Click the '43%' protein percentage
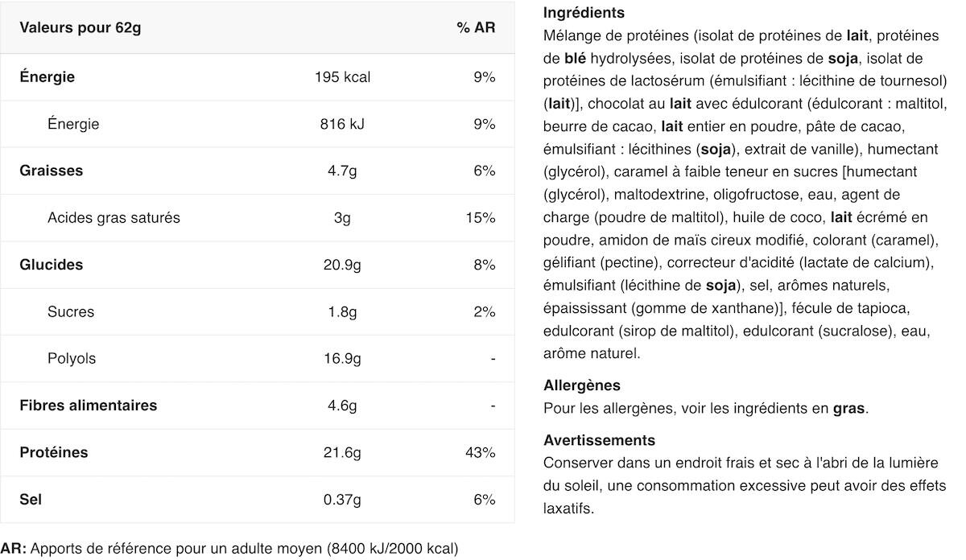Image resolution: width=966 pixels, height=560 pixels. (481, 452)
